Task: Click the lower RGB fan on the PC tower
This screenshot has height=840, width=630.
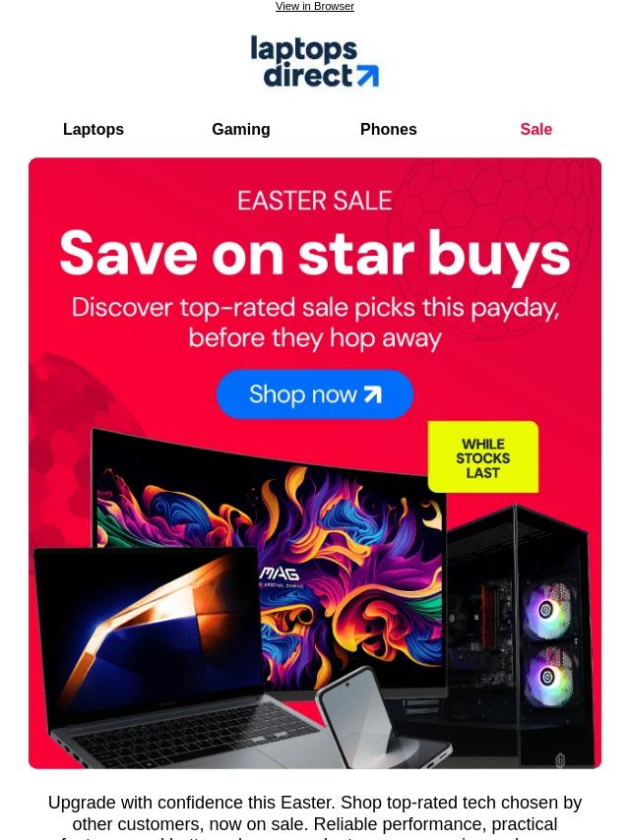Action: (547, 677)
